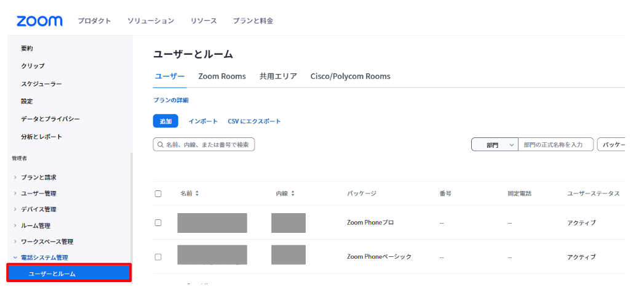Check the box for the Zoom Phoneプロ row

pyautogui.click(x=158, y=222)
